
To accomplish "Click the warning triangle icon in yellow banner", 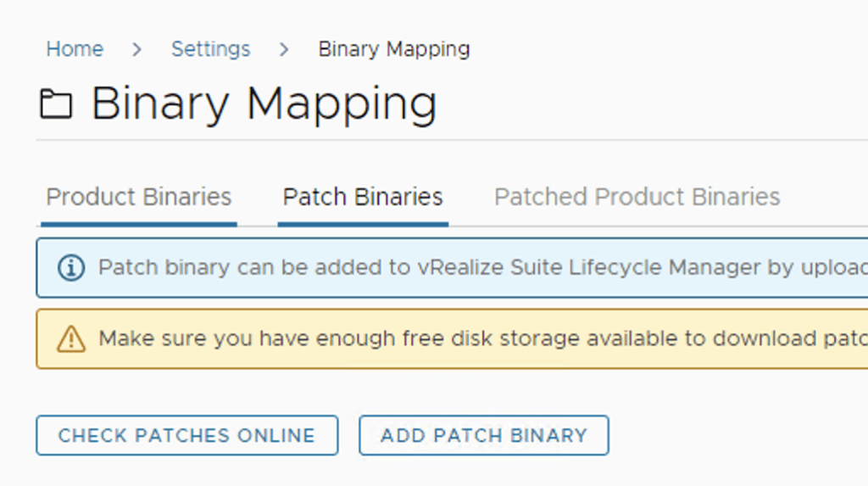I will (x=71, y=339).
